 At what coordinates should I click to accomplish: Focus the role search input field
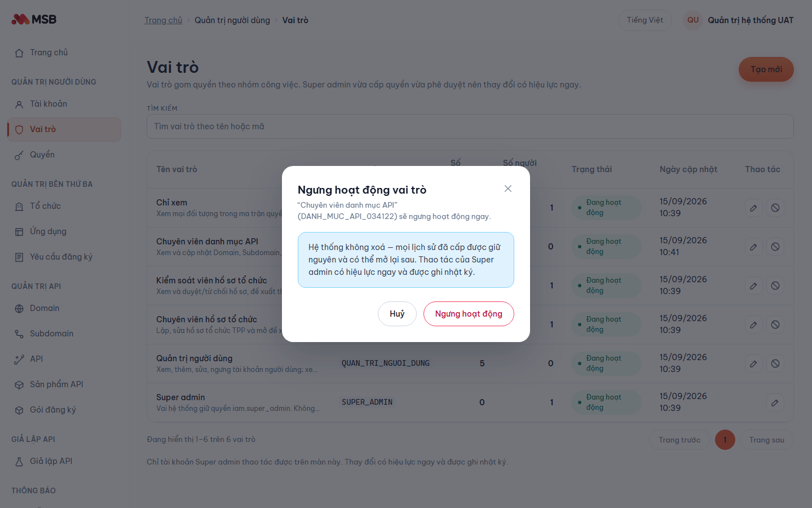(x=470, y=126)
